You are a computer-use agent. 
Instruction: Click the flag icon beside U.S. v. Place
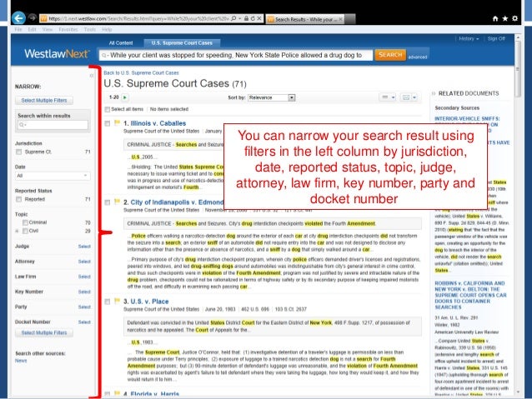tap(118, 301)
